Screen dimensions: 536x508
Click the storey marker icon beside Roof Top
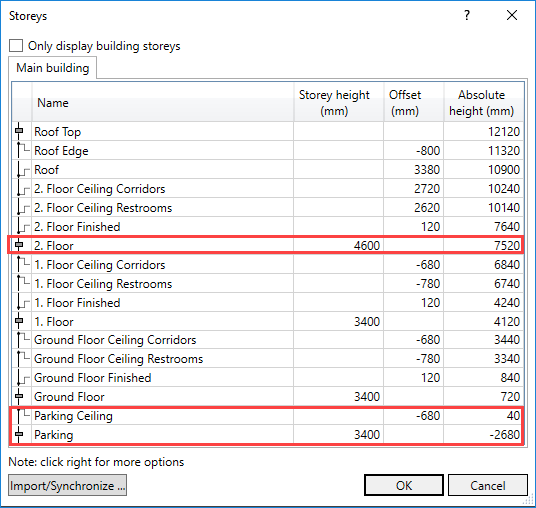pos(19,131)
